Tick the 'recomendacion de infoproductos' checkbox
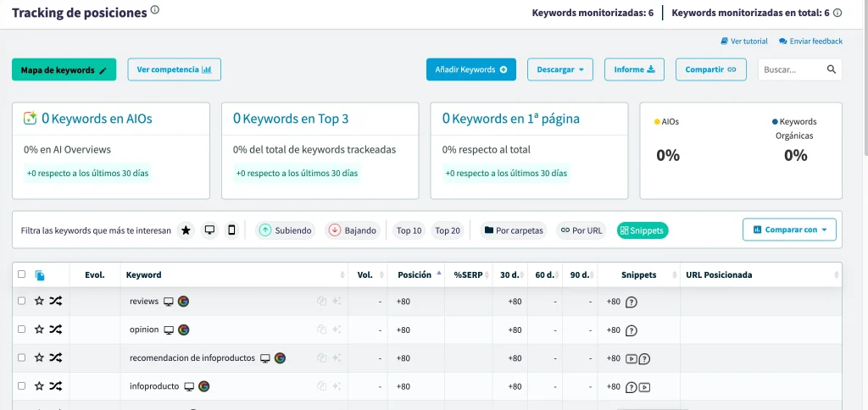This screenshot has height=410, width=868. click(21, 358)
